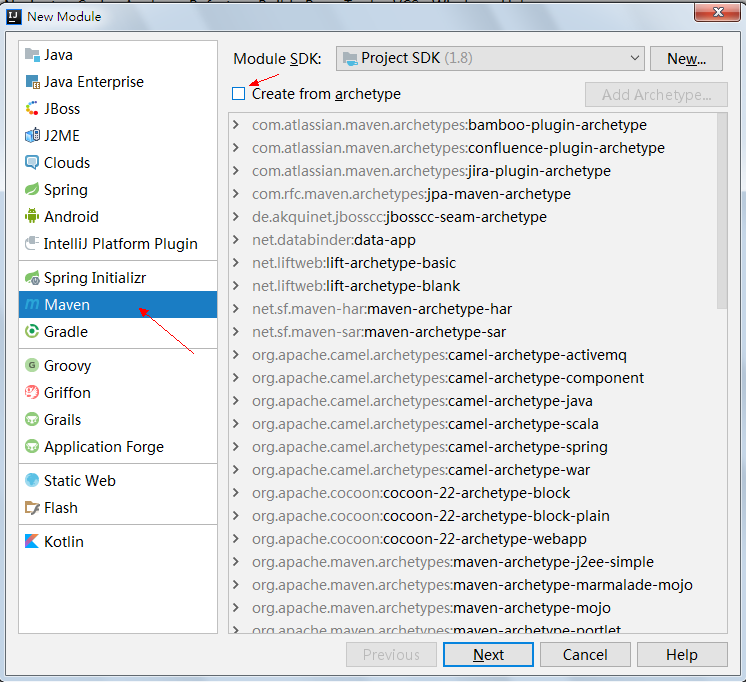Enable the Create from archetype checkbox
Viewport: 746px width, 682px height.
click(238, 94)
